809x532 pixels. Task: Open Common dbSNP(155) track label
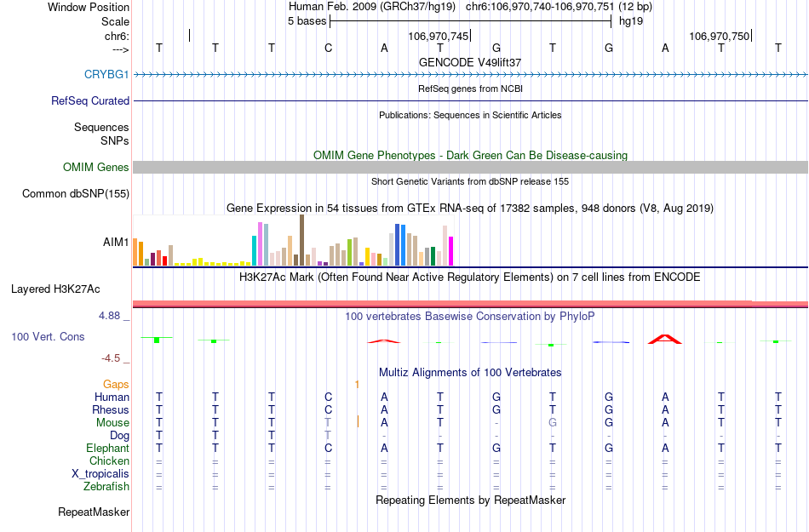coord(75,193)
